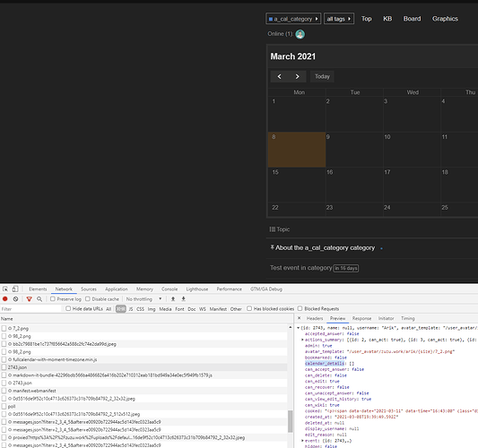
Task: Check Blocked Requests checkbox
Action: coord(300,308)
